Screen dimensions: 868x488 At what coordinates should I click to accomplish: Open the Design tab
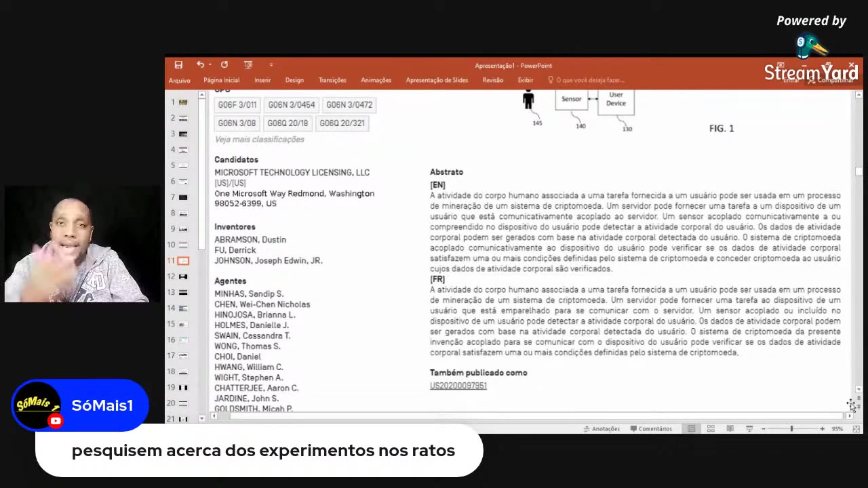coord(294,80)
